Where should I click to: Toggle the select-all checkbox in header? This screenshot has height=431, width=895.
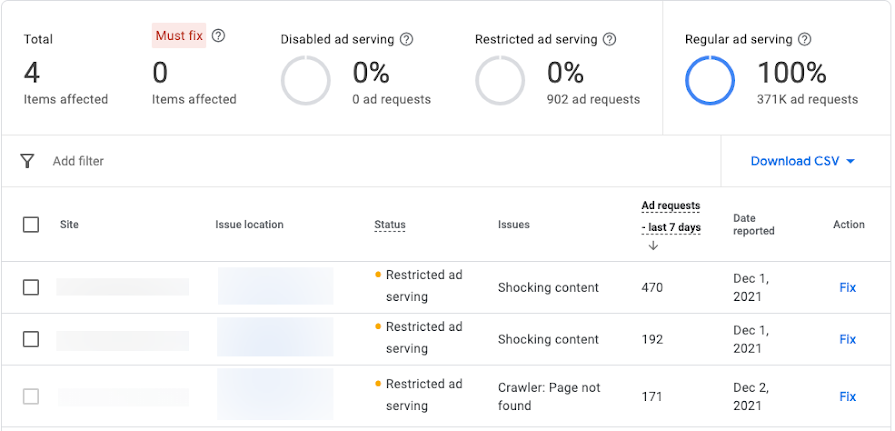[x=31, y=225]
